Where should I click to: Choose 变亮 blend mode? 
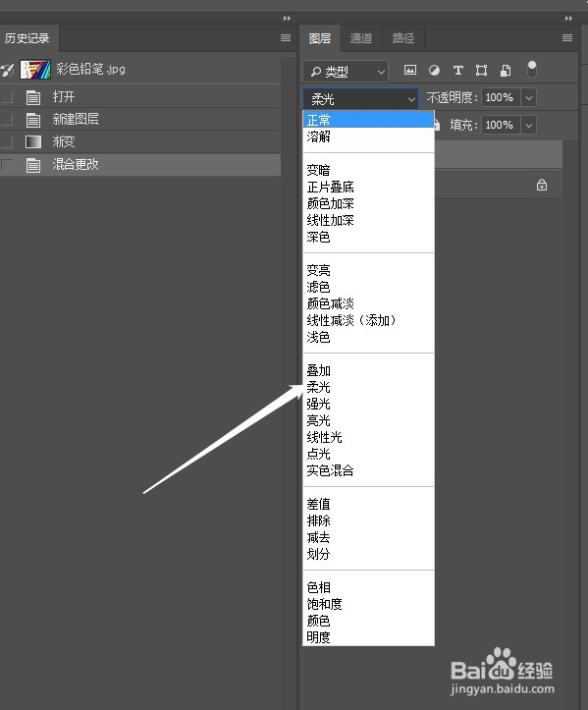click(368, 270)
